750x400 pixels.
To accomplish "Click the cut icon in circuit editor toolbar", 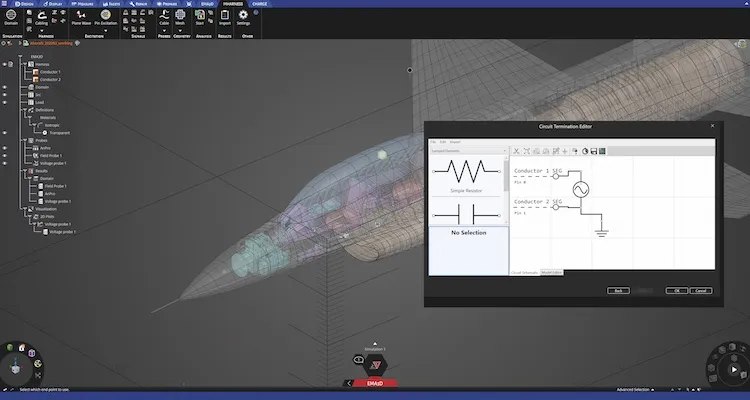I will [516, 151].
